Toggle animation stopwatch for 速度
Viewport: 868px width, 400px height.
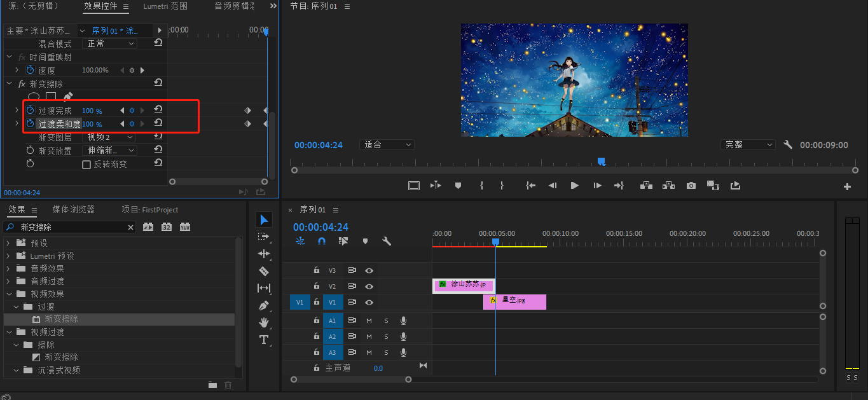(30, 70)
